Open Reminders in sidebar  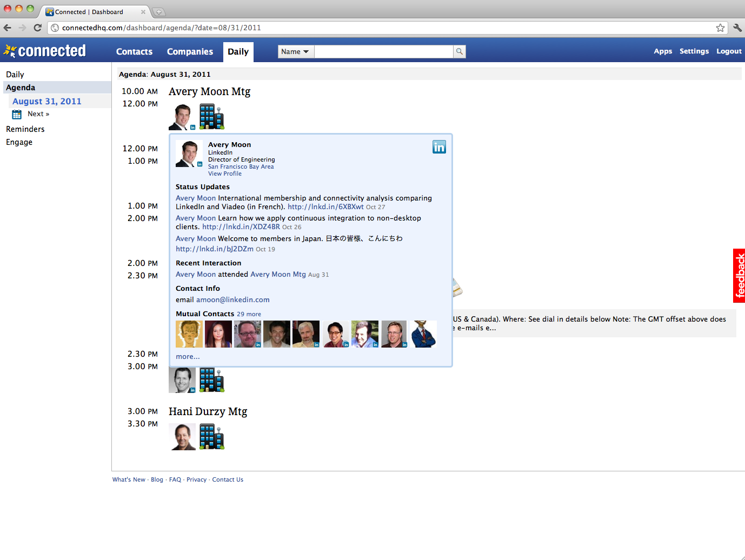pos(25,129)
